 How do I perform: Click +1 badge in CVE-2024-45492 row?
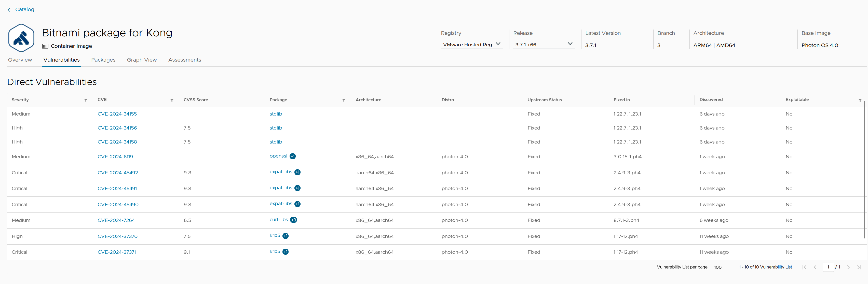click(297, 172)
